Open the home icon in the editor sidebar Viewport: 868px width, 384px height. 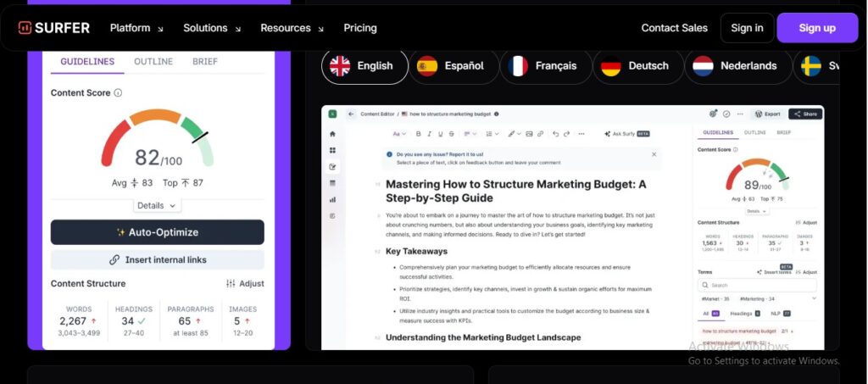point(332,134)
